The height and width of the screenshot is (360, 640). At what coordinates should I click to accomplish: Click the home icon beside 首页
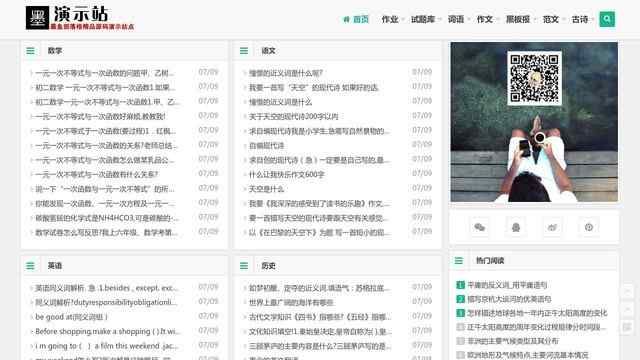pos(346,19)
